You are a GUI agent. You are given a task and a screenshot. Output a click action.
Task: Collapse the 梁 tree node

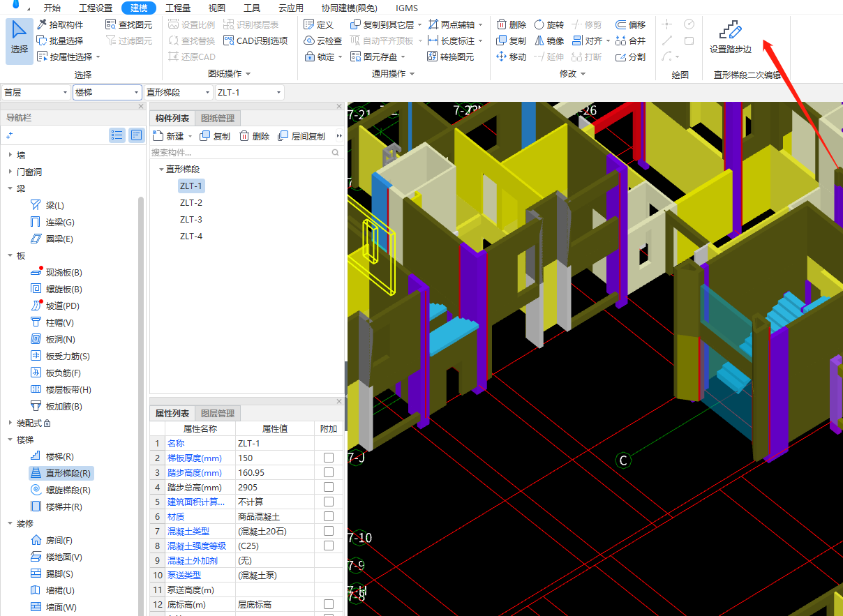tap(10, 188)
